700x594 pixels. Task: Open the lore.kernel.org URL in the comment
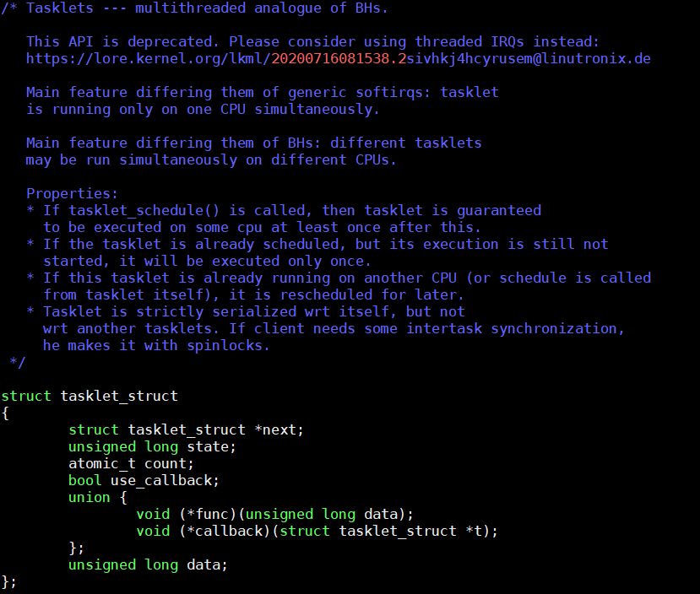tap(148, 58)
